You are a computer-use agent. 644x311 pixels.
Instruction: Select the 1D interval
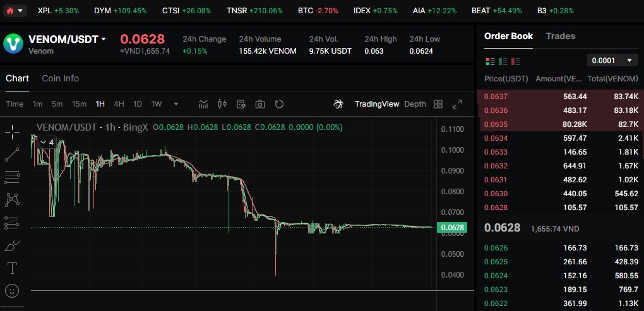coord(138,104)
